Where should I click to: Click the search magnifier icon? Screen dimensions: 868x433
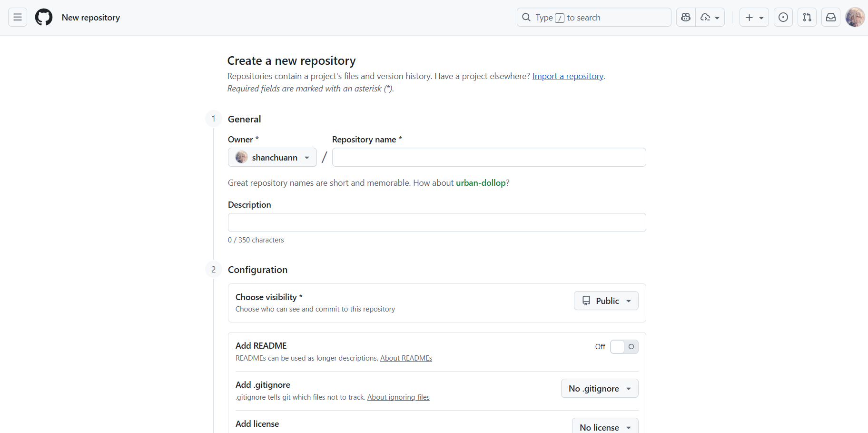[x=526, y=18]
